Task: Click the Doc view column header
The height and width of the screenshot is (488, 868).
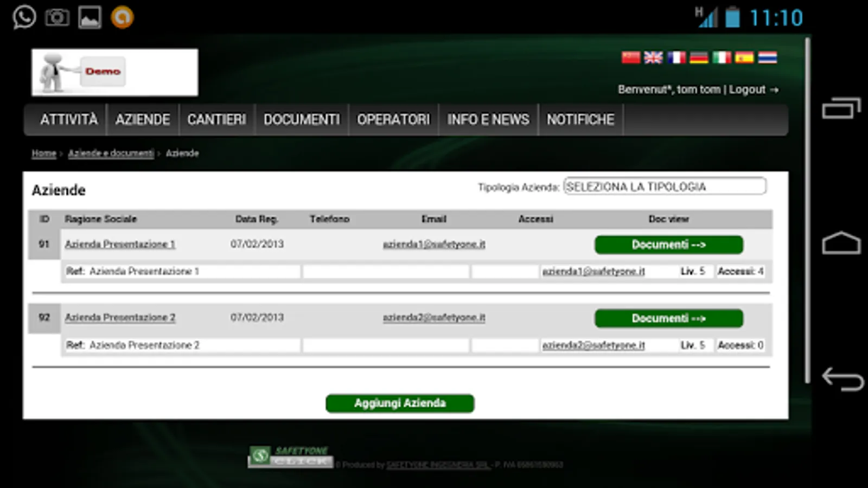Action: 669,219
